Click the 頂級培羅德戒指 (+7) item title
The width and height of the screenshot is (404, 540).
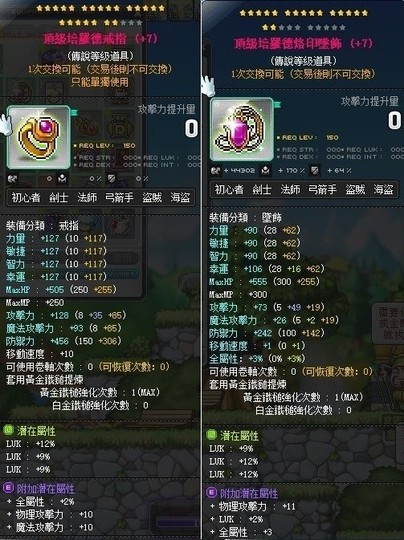point(100,38)
